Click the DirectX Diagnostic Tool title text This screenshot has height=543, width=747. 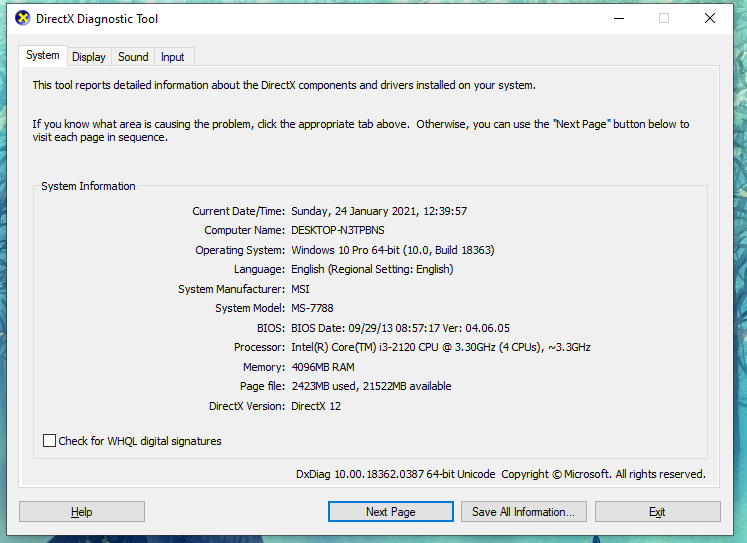[x=97, y=19]
